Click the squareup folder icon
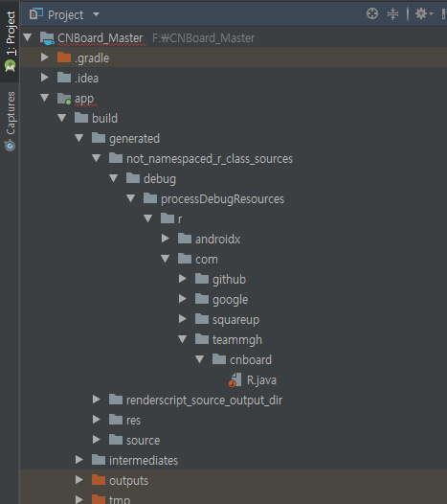447x504 pixels. click(x=202, y=319)
